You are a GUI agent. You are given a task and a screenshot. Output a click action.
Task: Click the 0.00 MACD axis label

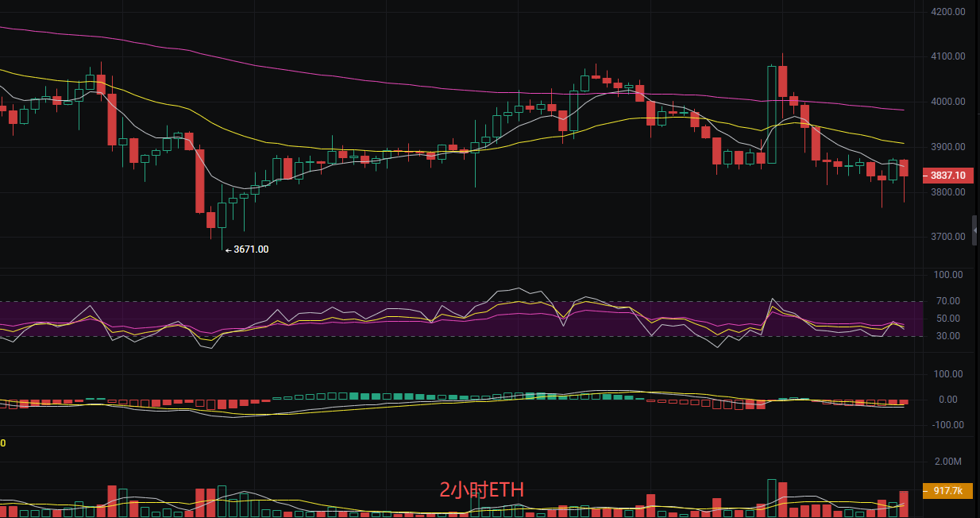coord(947,400)
